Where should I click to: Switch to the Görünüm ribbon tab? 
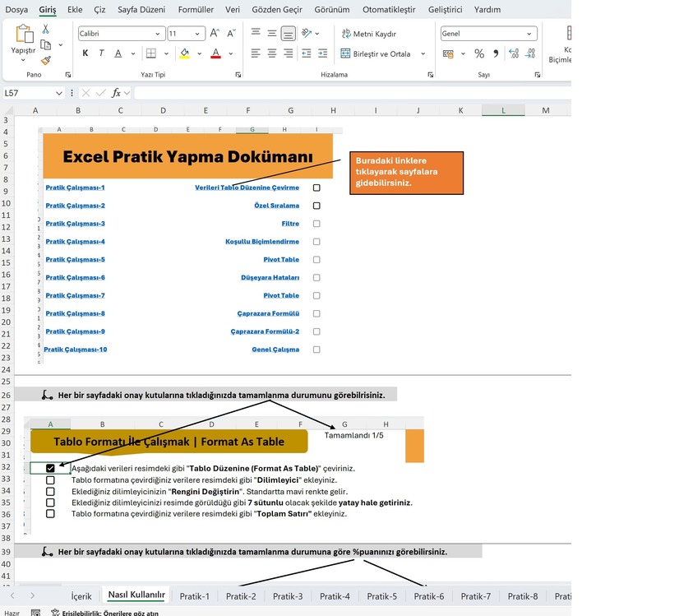point(332,9)
